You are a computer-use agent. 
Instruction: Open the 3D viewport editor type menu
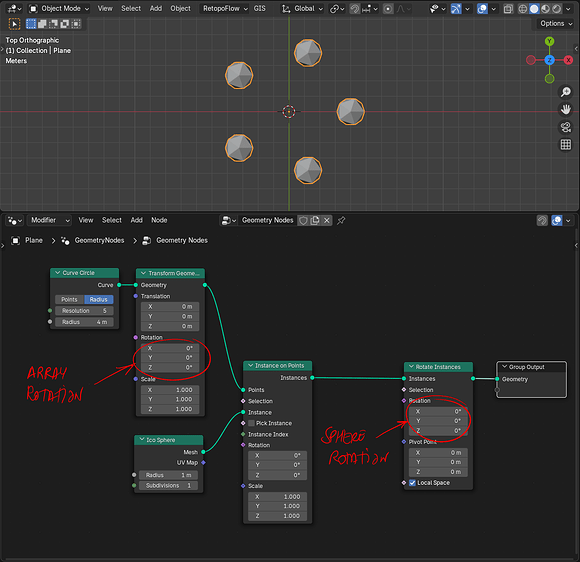point(14,9)
